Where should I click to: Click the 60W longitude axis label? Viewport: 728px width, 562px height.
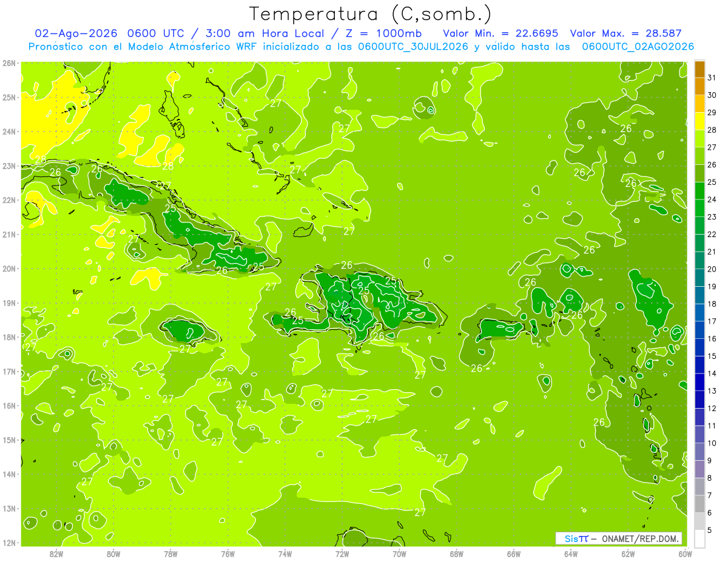click(685, 554)
